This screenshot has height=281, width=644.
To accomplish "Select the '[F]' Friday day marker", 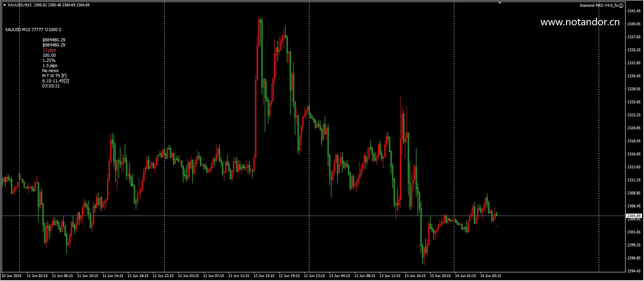I will 64,76.
